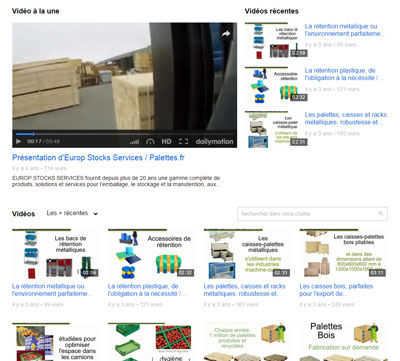Screen dimensions: 400x361
Task: Click the volume bars icon in the player
Action: pyautogui.click(x=134, y=142)
